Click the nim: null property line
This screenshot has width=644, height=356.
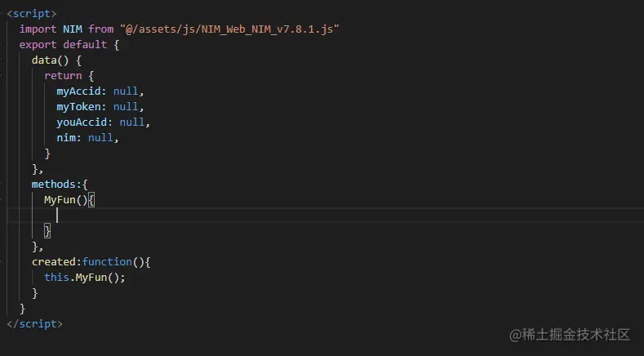coord(87,138)
